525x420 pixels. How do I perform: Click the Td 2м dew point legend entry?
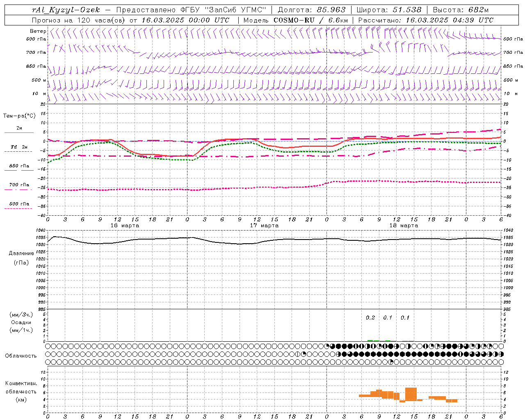(19, 147)
